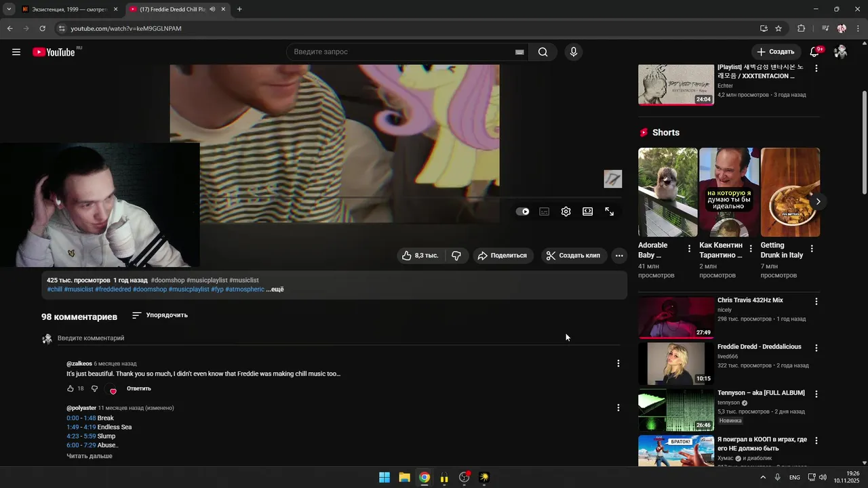Toggle subtitles in the video player
The width and height of the screenshot is (868, 488).
coord(545,211)
